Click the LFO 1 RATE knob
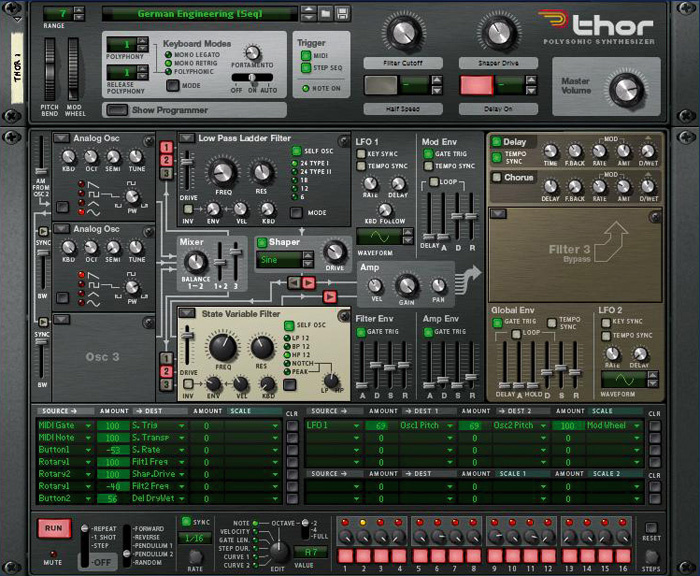The image size is (700, 576). click(x=370, y=184)
